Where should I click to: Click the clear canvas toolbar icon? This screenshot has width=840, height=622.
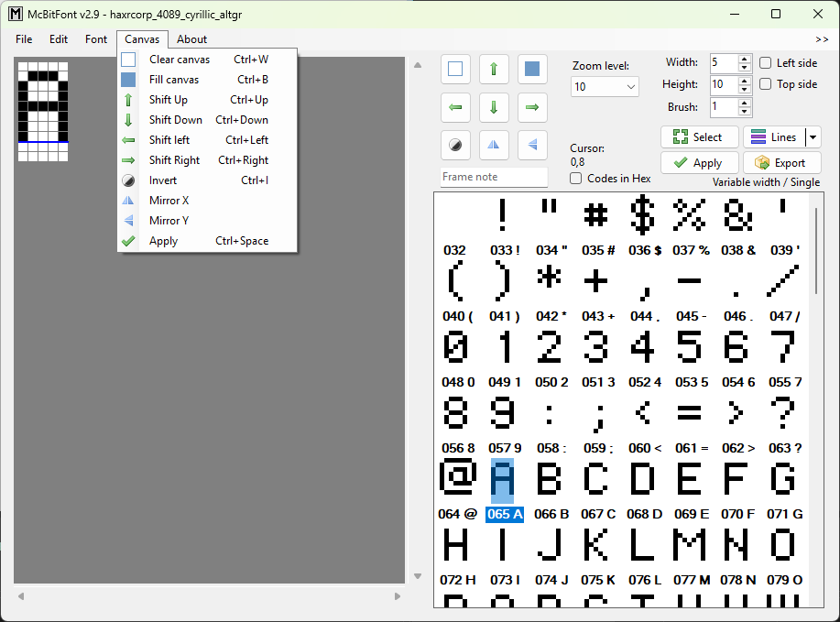point(455,69)
